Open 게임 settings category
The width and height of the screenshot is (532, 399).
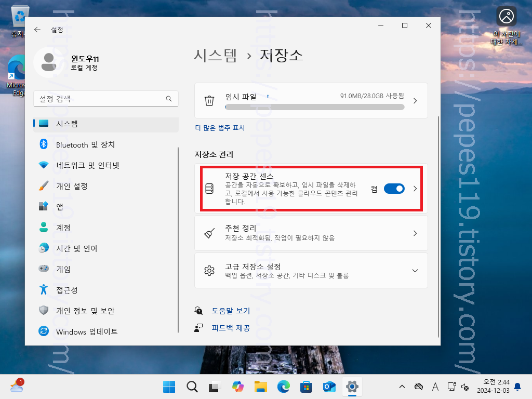click(106, 270)
